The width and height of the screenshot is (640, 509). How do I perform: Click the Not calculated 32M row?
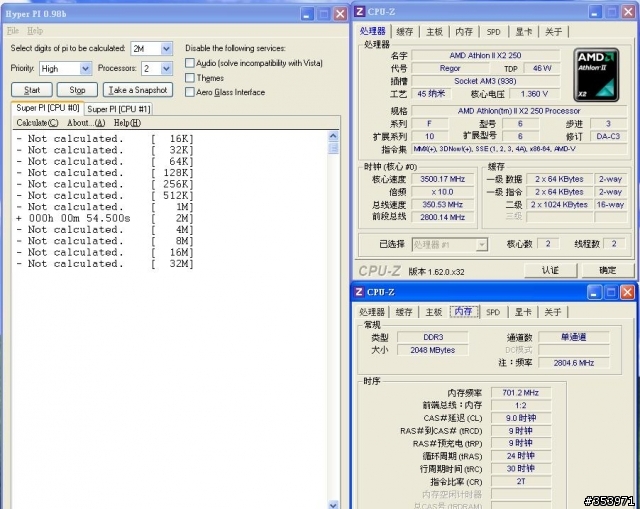(105, 264)
